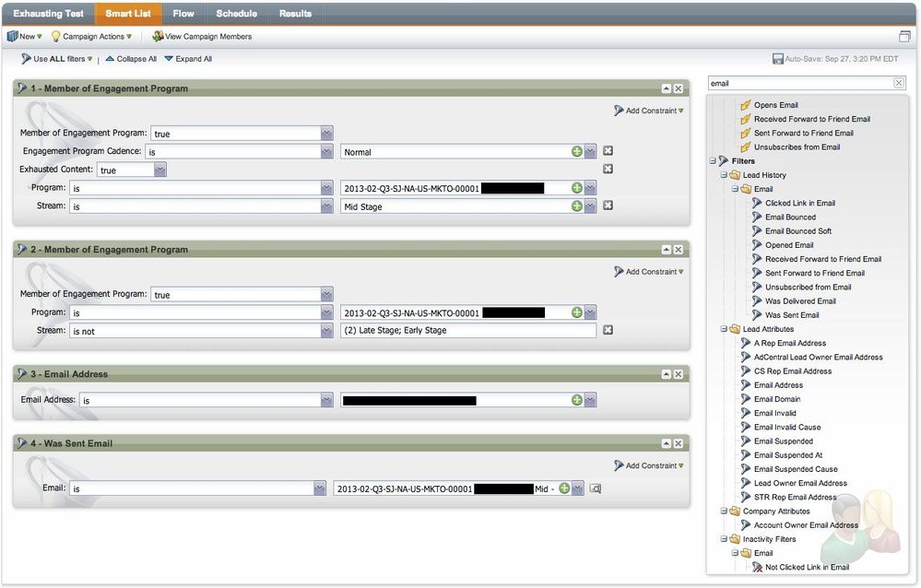The image size is (921, 588).
Task: Open Add Constraint menu in filter 4
Action: 649,465
